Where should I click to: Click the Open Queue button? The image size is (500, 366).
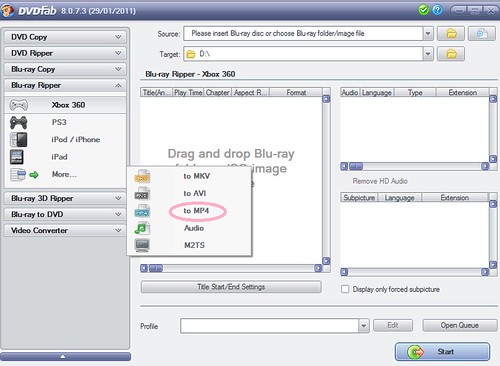point(460,325)
